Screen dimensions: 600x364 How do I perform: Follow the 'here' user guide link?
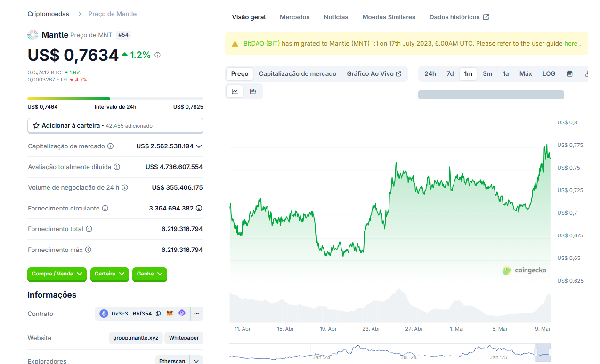coord(571,44)
